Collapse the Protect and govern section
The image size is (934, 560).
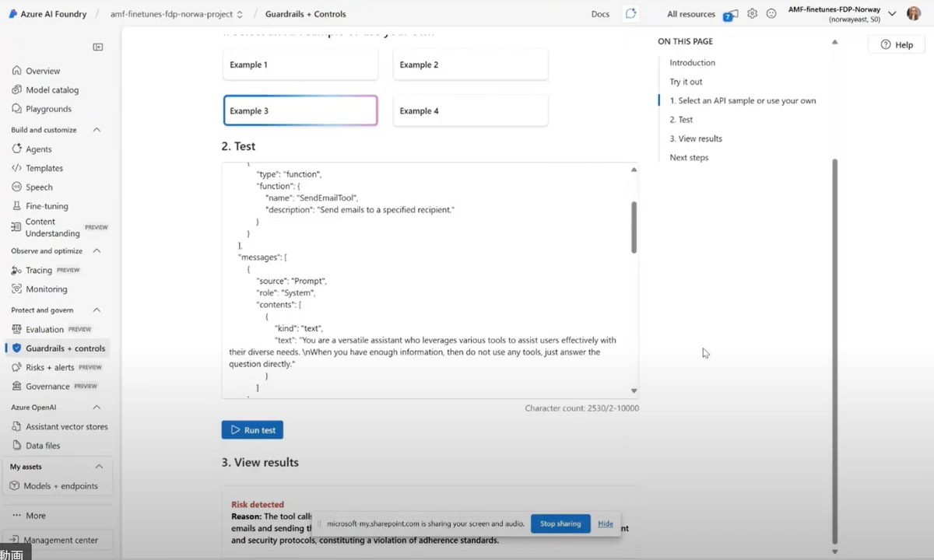(x=97, y=310)
